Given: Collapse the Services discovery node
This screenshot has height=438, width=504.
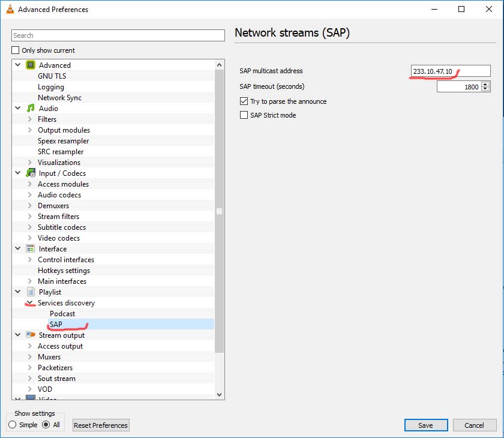Looking at the screenshot, I should [30, 302].
